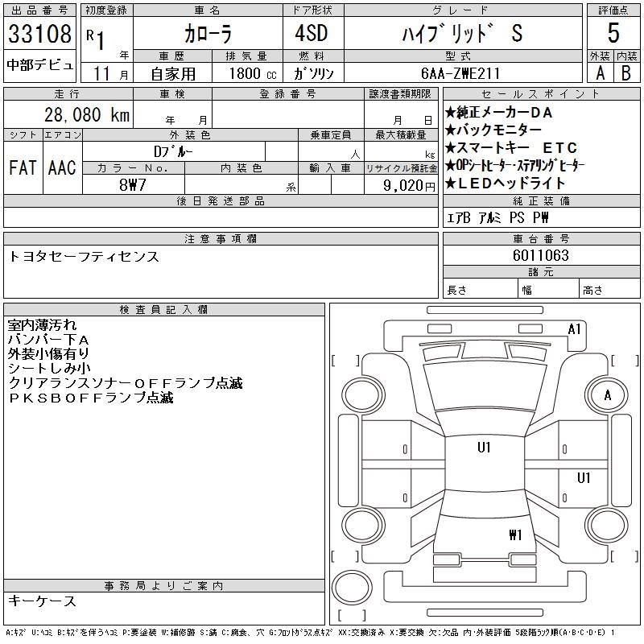This screenshot has width=644, height=644.
Task: Click the recycle deposit 9,020円
Action: 409,186
